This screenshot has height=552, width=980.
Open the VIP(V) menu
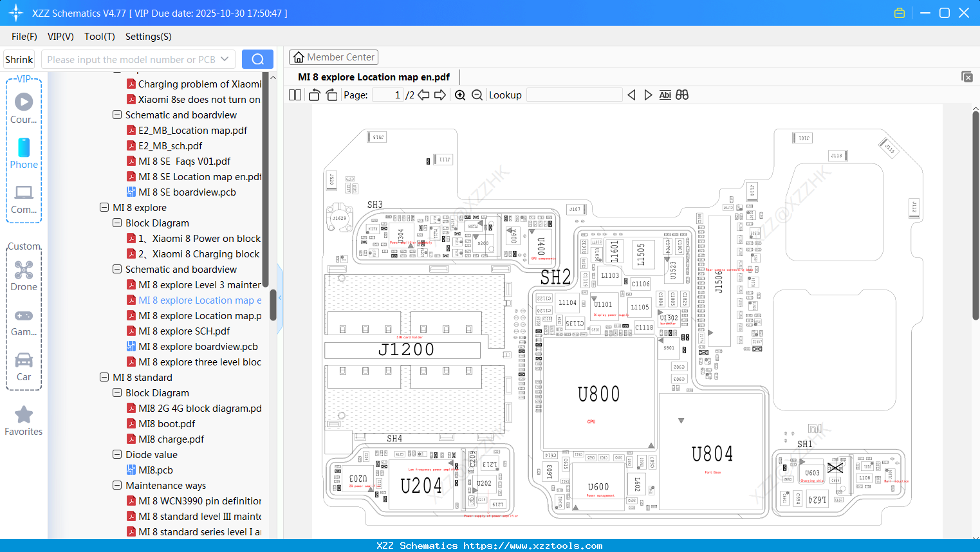click(60, 37)
